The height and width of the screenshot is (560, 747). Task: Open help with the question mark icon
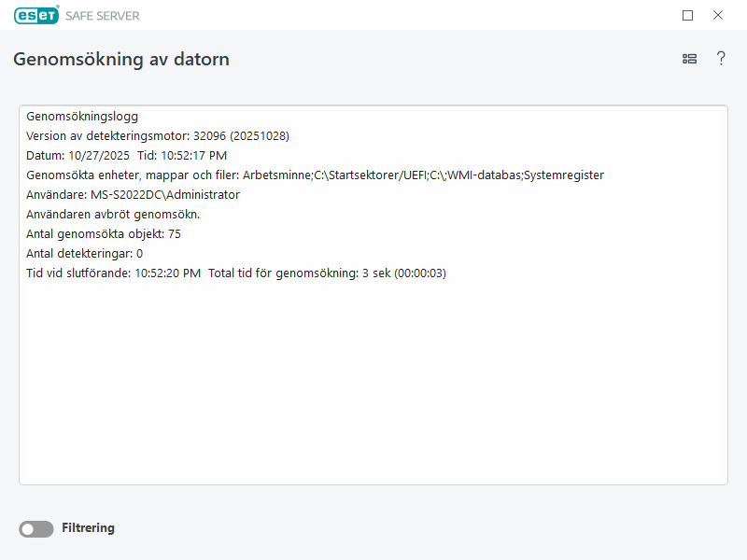[721, 59]
